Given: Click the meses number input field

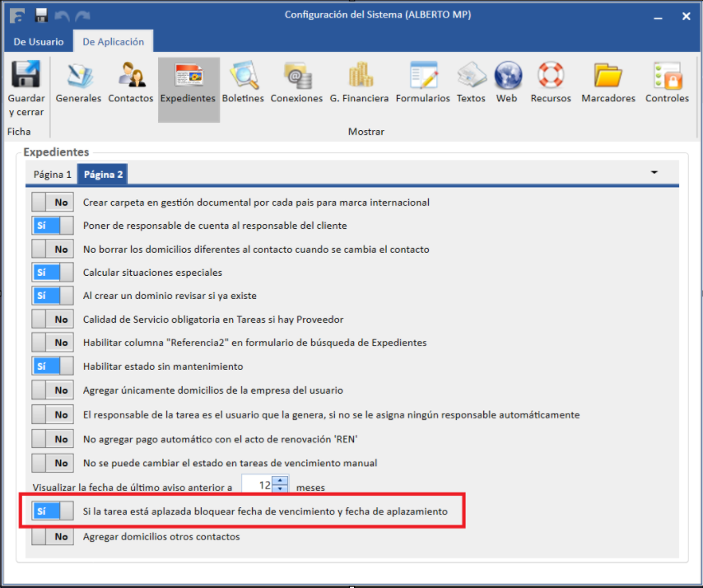Looking at the screenshot, I should pos(258,486).
